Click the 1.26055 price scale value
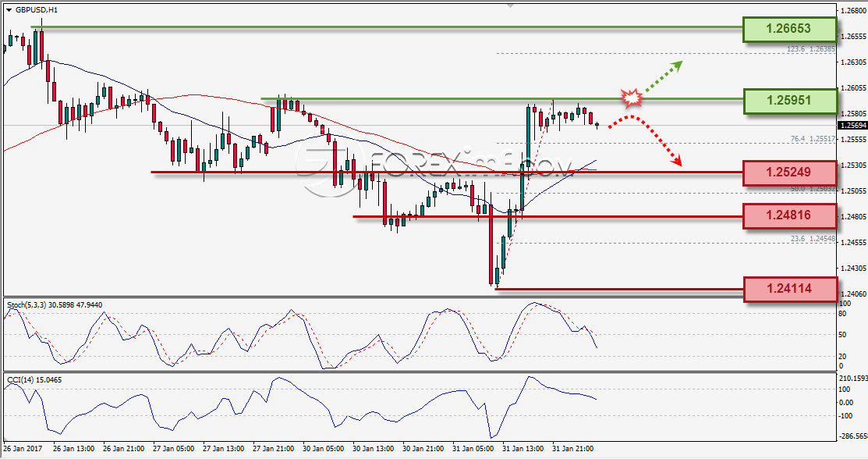 pos(853,88)
